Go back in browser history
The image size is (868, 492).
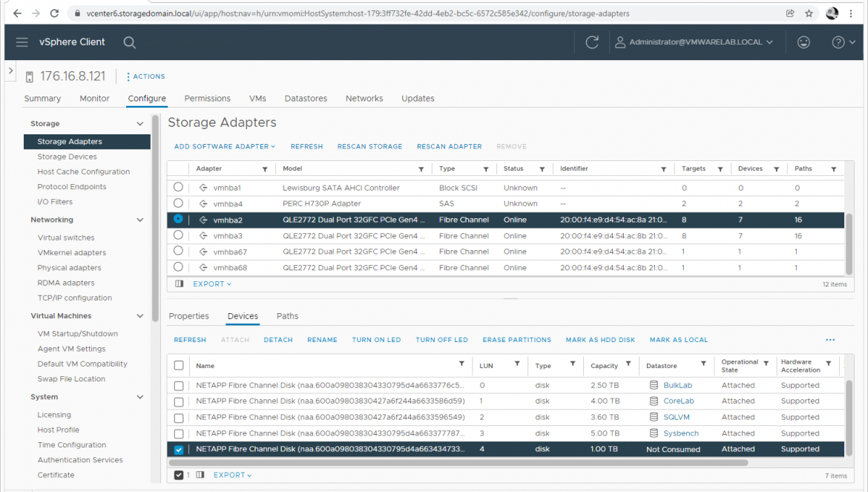point(17,13)
